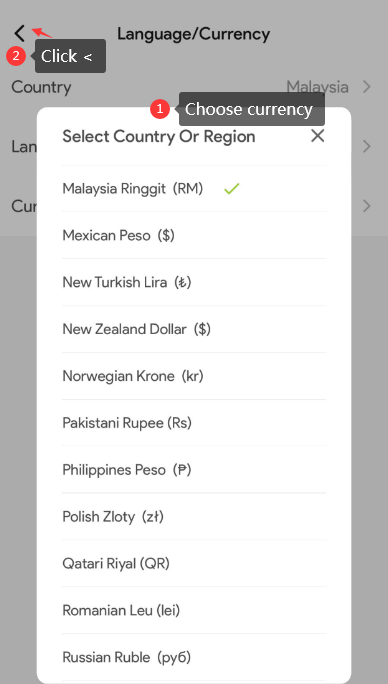Select Mexican Peso currency

click(194, 236)
